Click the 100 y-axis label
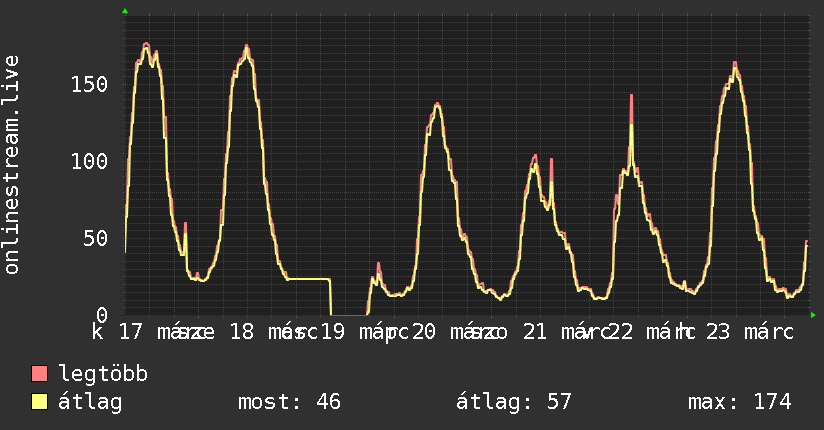The width and height of the screenshot is (824, 430). click(x=89, y=161)
